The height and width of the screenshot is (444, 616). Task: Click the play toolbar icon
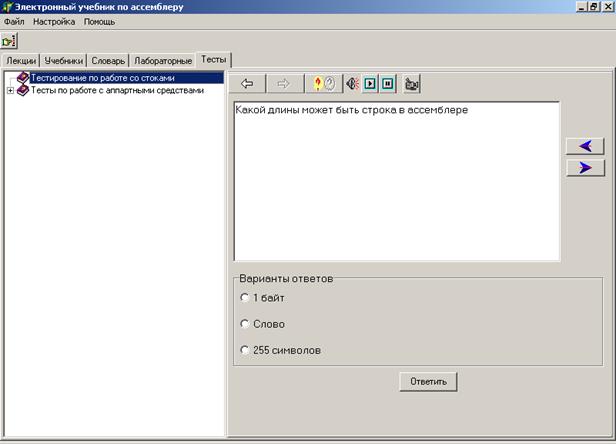tap(370, 83)
